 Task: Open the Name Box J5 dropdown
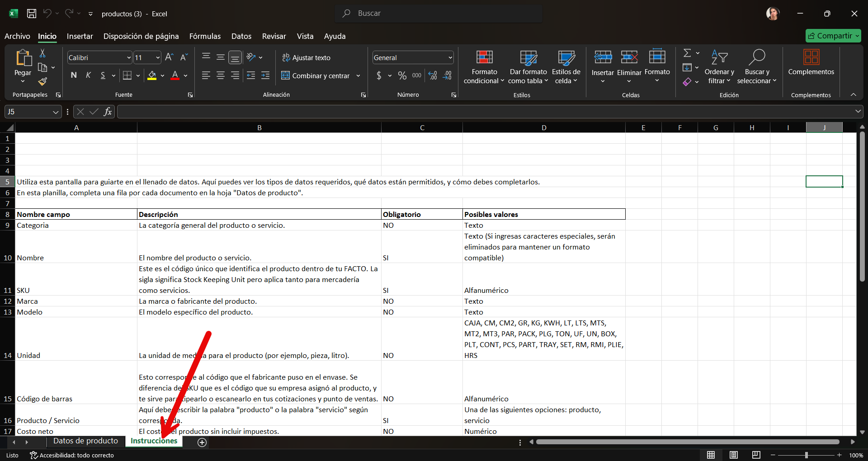click(x=56, y=112)
